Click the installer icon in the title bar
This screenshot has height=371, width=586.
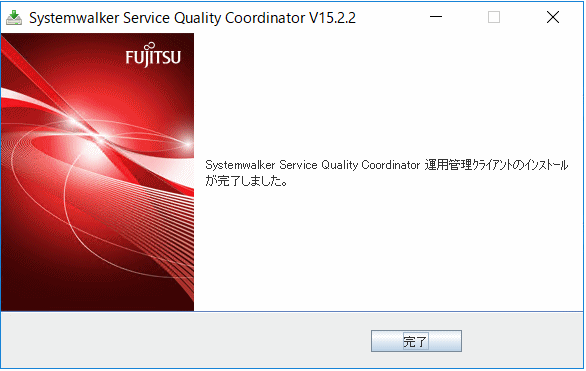coord(14,18)
